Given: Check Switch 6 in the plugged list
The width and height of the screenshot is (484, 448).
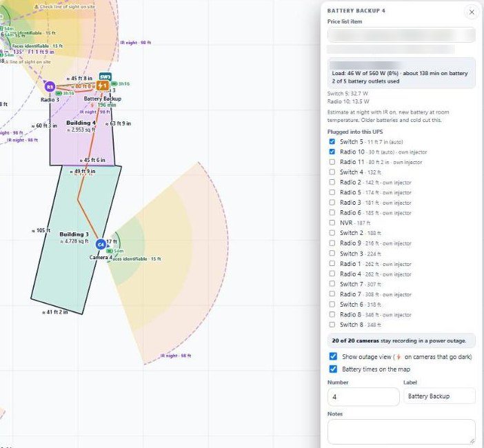Looking at the screenshot, I should click(332, 304).
